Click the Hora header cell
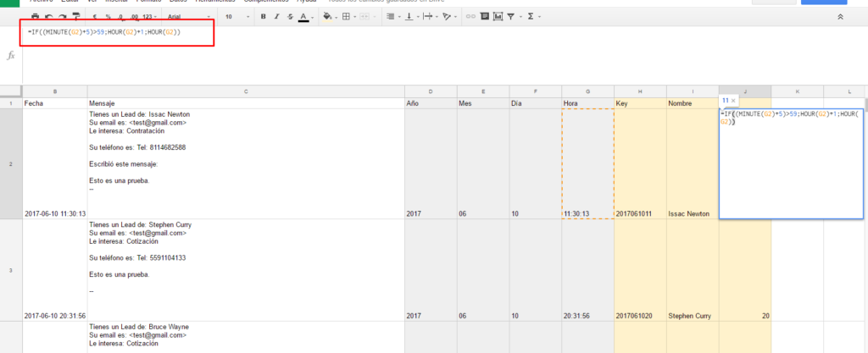The image size is (868, 353). click(x=587, y=102)
